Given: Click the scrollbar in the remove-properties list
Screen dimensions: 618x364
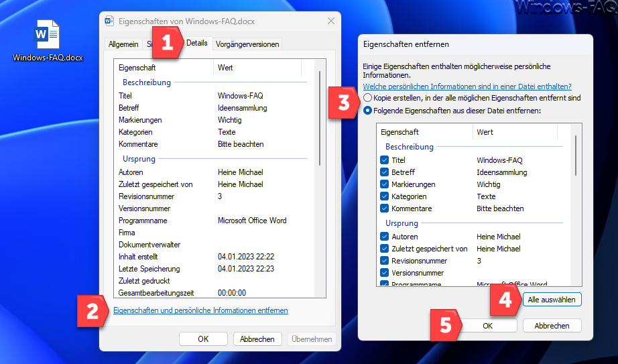Looking at the screenshot, I should [576, 156].
